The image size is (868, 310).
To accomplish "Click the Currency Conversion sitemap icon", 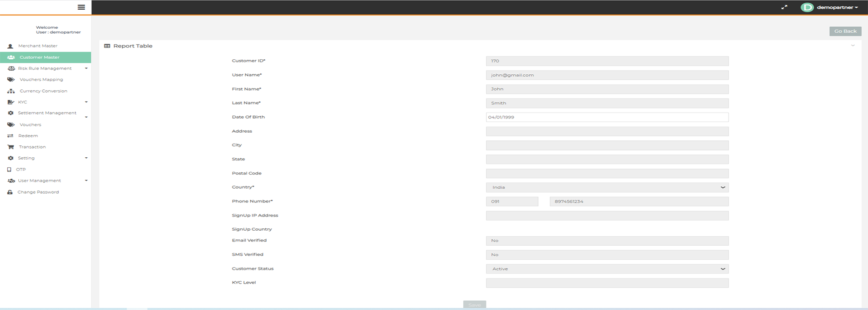I will click(11, 91).
